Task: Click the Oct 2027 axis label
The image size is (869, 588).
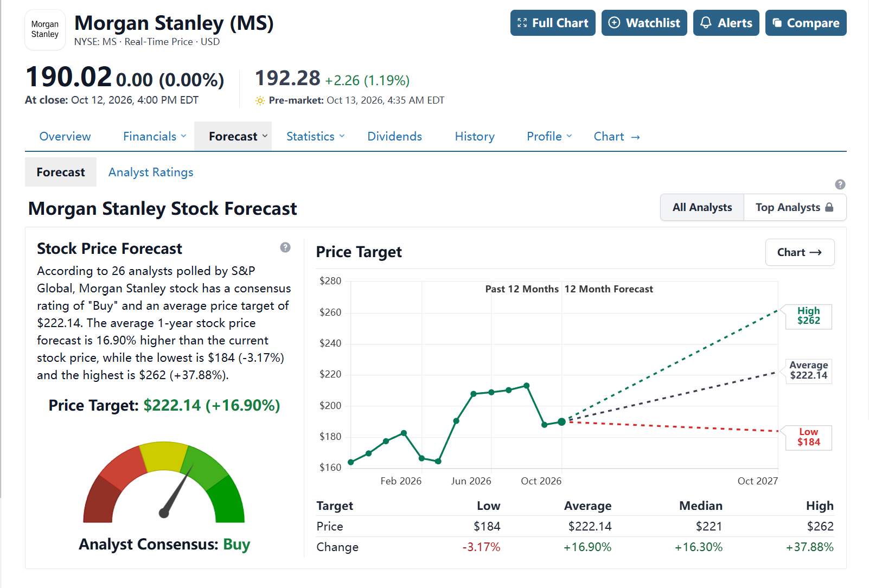Action: coord(757,481)
